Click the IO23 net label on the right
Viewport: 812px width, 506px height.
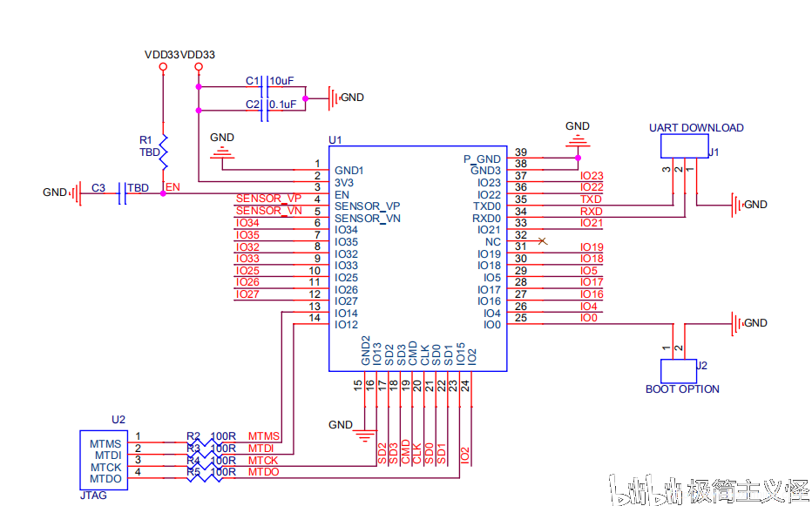(592, 176)
